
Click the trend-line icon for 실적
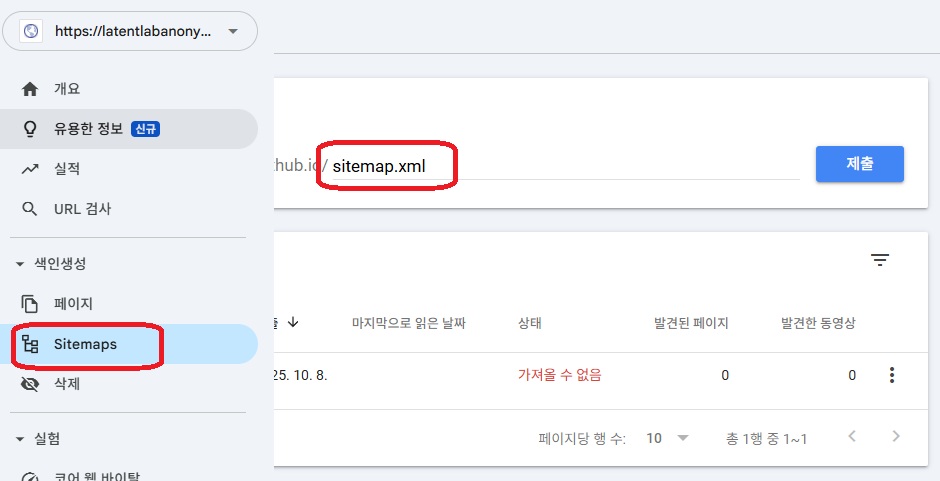(x=30, y=169)
